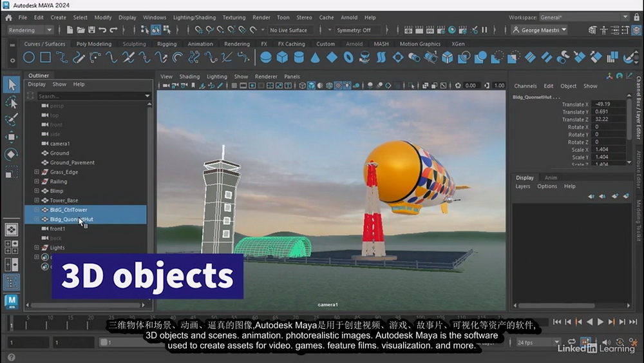Screen dimensions: 644x363
Task: Choose the Rotate tool in toolbox
Action: coord(12,155)
